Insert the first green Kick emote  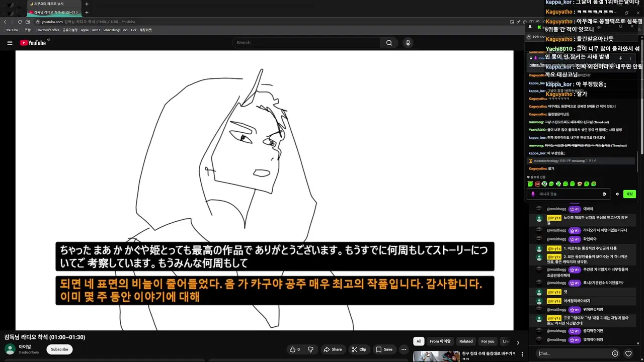click(x=530, y=184)
